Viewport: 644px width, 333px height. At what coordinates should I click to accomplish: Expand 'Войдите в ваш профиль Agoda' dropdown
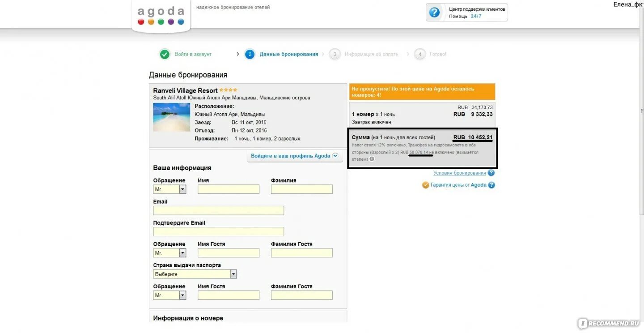(x=295, y=156)
